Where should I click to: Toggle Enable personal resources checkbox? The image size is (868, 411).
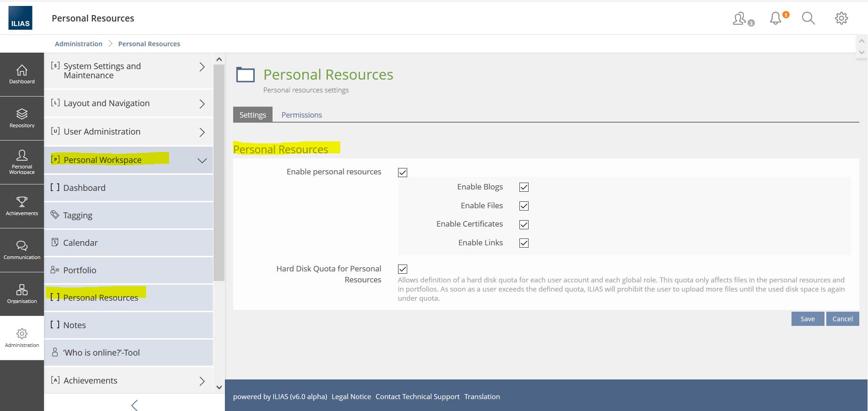click(x=403, y=172)
